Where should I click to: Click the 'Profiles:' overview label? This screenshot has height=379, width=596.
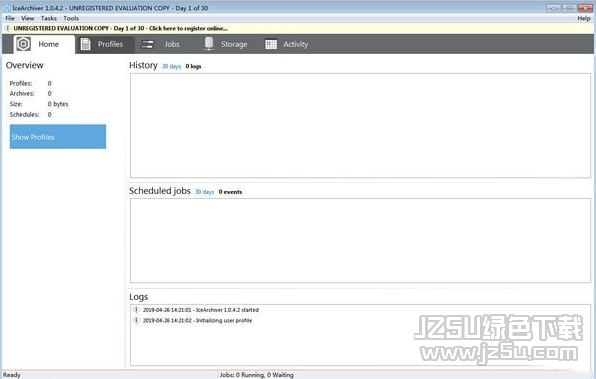coord(21,83)
